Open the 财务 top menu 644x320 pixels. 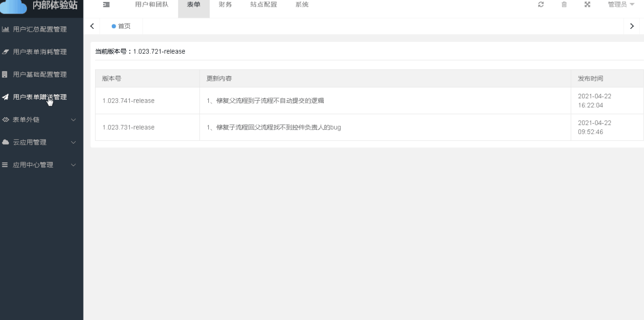pos(225,5)
